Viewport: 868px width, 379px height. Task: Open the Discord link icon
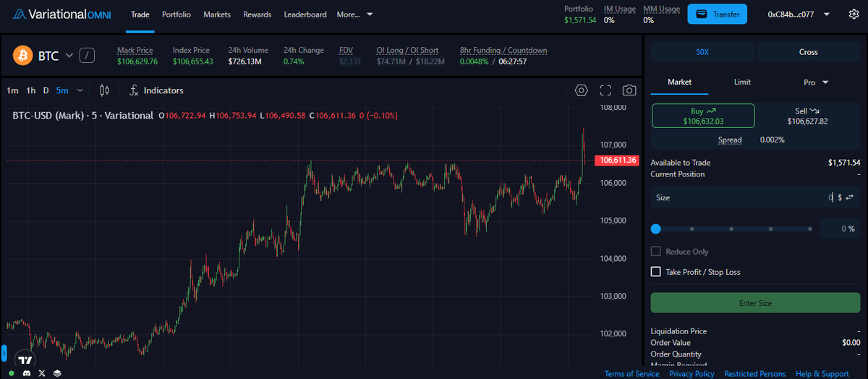(25, 373)
